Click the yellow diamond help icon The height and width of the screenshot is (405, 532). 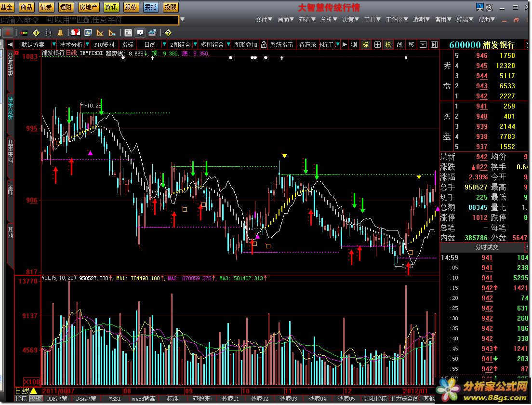[168, 33]
